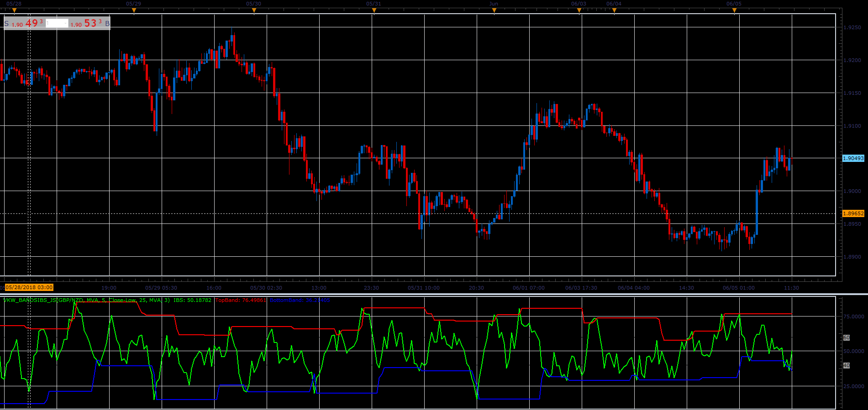Viewport: 868px width, 410px height.
Task: Click the red TopBand value label
Action: point(241,300)
